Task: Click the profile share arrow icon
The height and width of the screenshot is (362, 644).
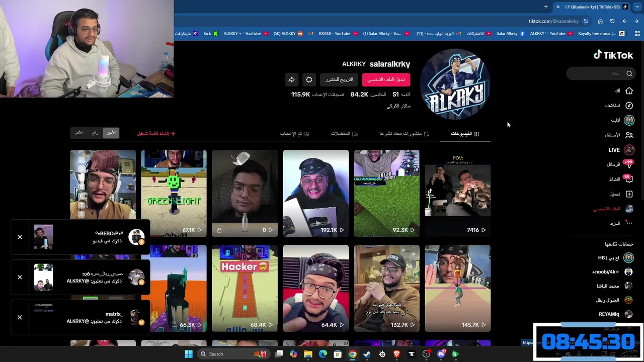Action: (x=291, y=79)
